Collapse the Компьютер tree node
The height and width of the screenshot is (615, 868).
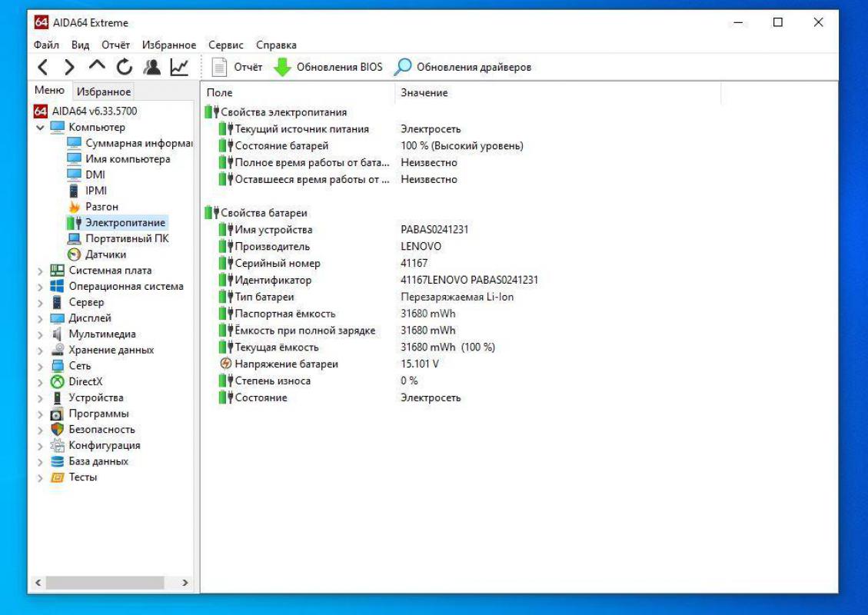click(40, 128)
